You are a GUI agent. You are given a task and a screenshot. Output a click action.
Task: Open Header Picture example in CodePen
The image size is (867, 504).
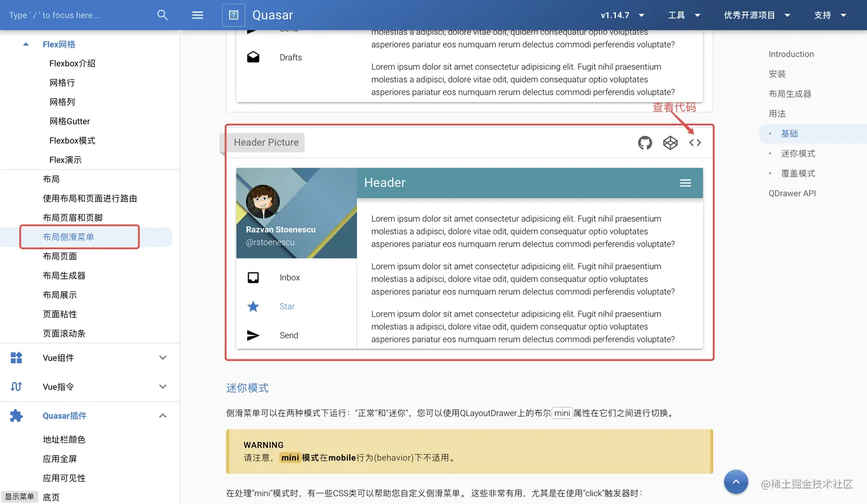tap(670, 143)
